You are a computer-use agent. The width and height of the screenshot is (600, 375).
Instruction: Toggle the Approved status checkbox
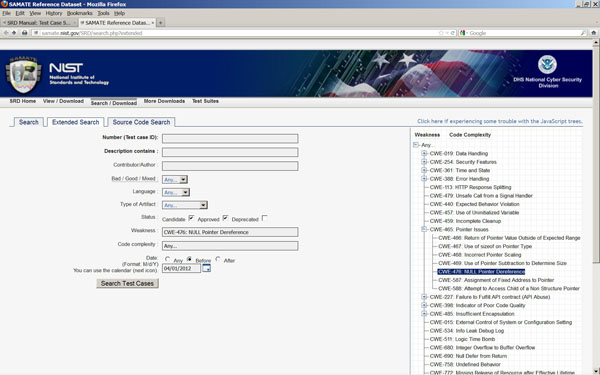click(x=225, y=218)
